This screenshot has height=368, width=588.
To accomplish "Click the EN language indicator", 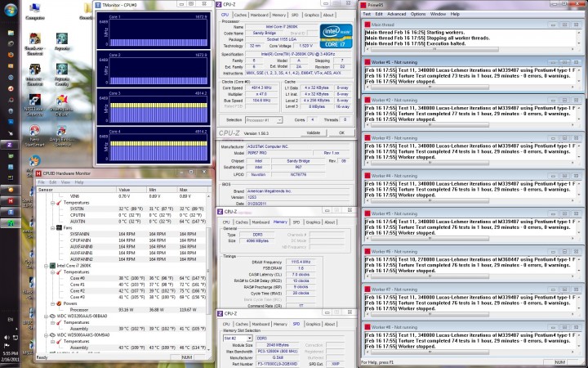I will point(10,320).
